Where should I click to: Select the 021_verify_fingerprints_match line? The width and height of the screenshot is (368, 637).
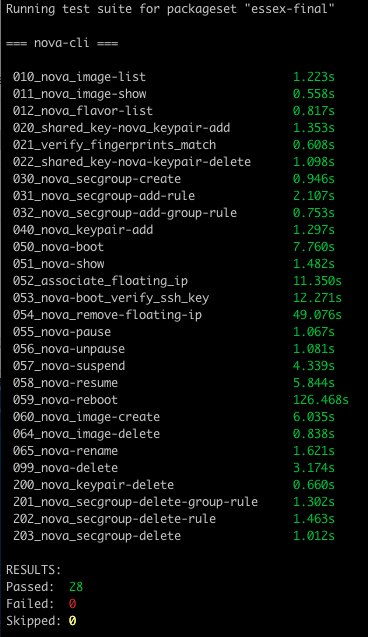[173, 145]
